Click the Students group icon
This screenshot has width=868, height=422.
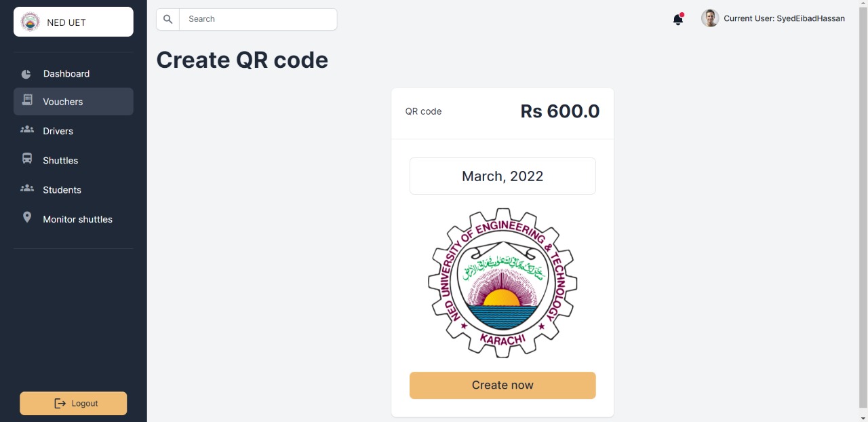(27, 189)
